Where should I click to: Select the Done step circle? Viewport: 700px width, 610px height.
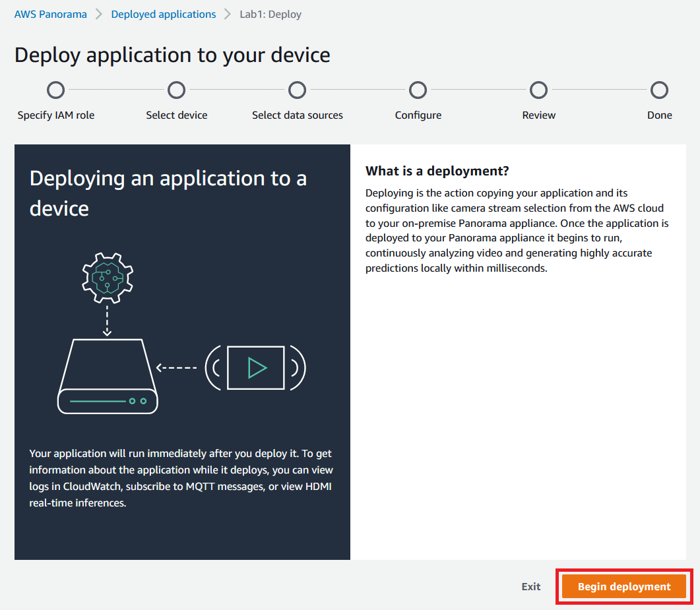(x=659, y=90)
